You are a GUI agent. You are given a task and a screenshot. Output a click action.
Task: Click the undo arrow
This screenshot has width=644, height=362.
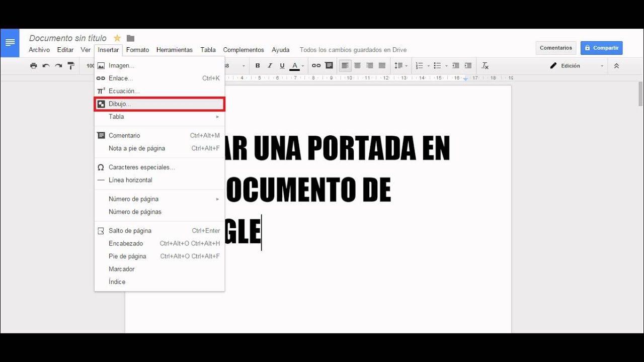[46, 66]
